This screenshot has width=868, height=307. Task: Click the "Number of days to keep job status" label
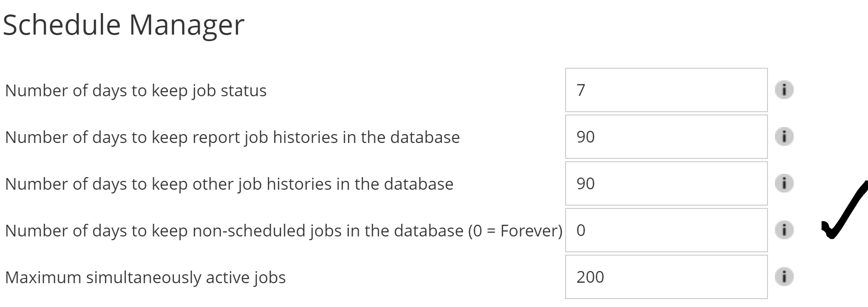136,90
